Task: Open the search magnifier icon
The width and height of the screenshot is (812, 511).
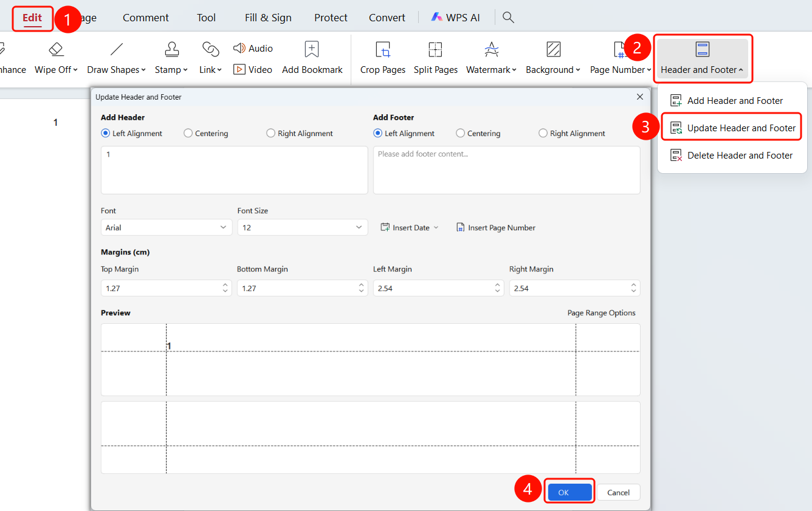Action: (x=509, y=18)
